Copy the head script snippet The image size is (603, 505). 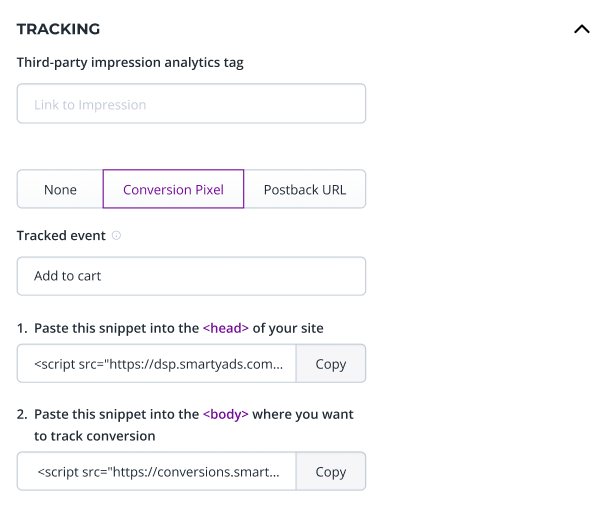(x=330, y=364)
